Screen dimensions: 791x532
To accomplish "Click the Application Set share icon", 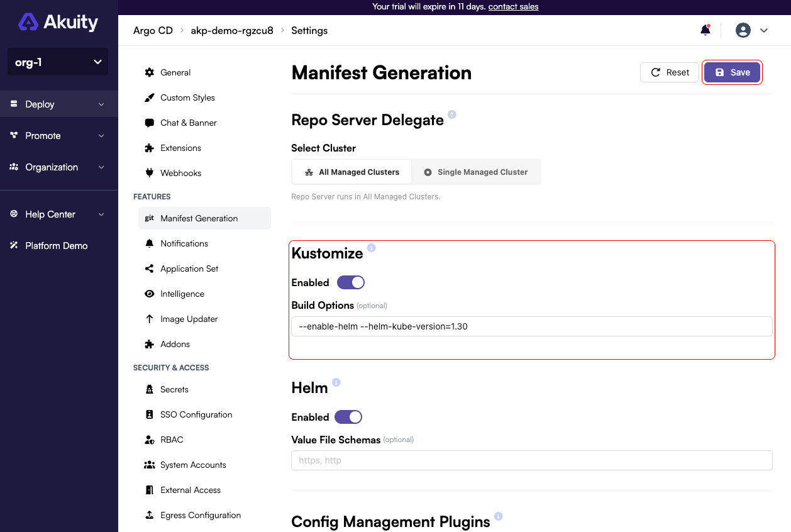I will coord(150,269).
